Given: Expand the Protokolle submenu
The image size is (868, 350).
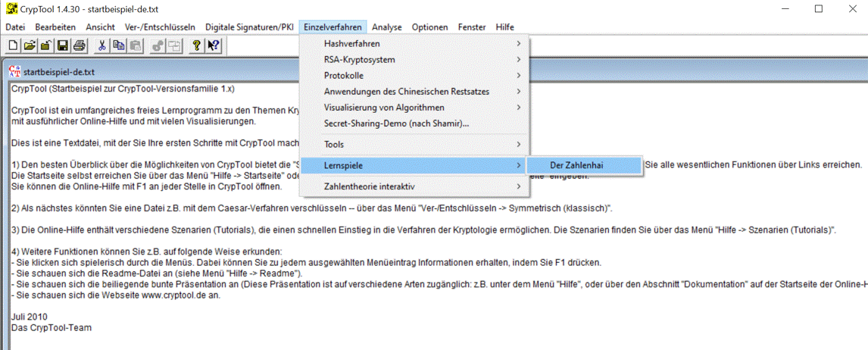Looking at the screenshot, I should click(414, 75).
